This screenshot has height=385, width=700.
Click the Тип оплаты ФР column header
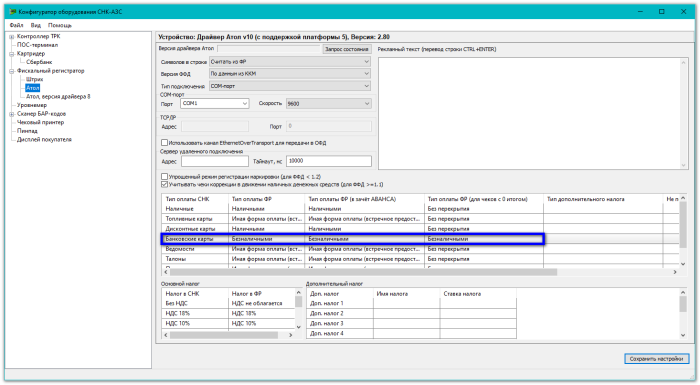point(266,199)
